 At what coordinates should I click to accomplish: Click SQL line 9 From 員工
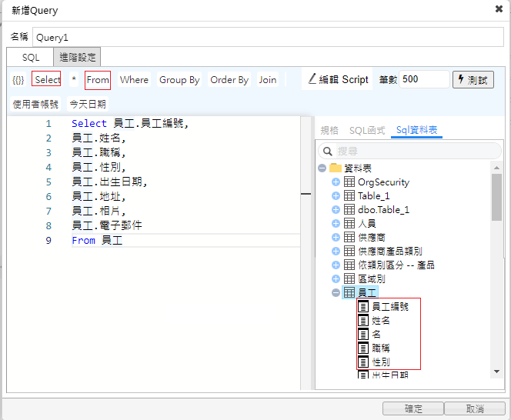tap(97, 241)
